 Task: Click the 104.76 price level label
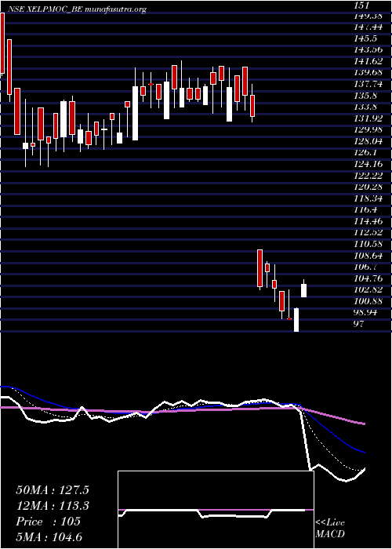pyautogui.click(x=368, y=278)
